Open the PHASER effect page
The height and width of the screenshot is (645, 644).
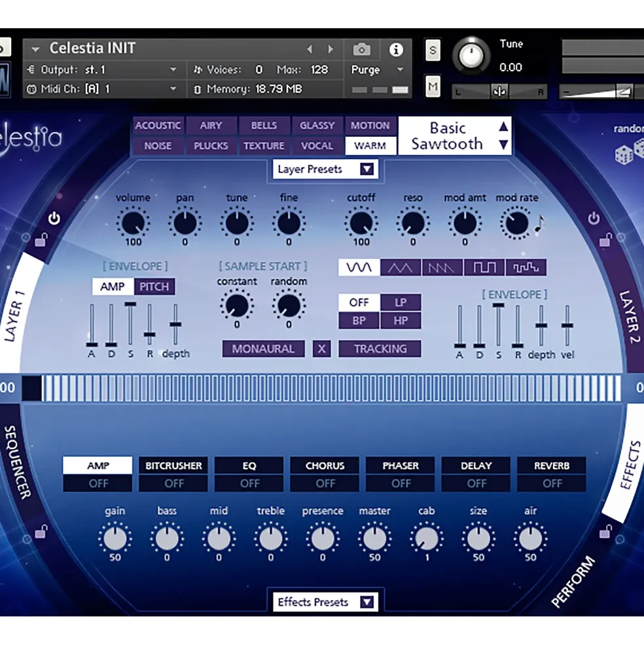[x=401, y=465]
